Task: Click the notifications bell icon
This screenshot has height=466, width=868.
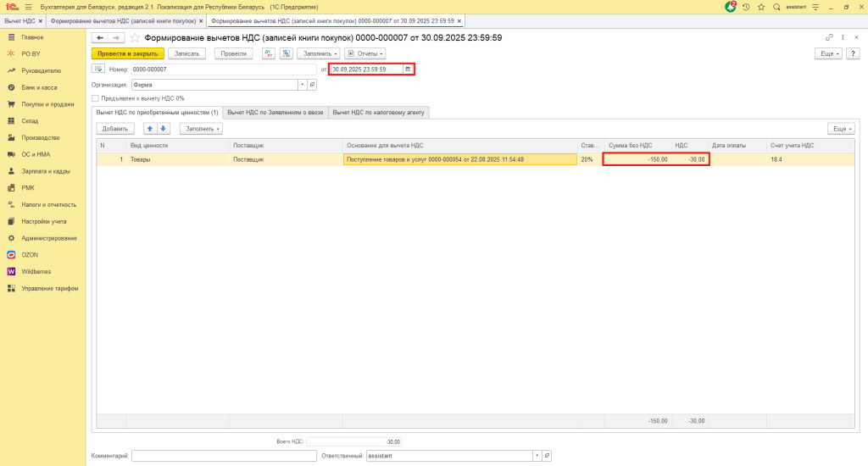Action: 731,7
